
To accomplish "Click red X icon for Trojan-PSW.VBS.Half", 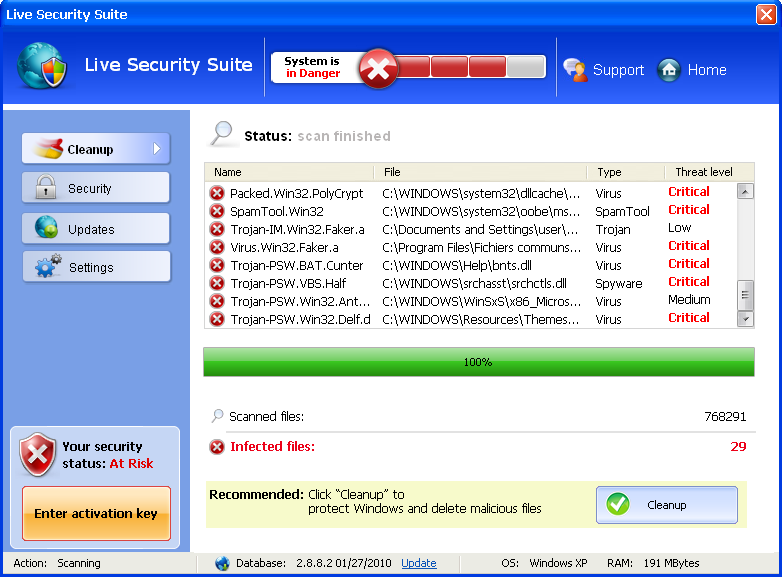I will pos(216,283).
